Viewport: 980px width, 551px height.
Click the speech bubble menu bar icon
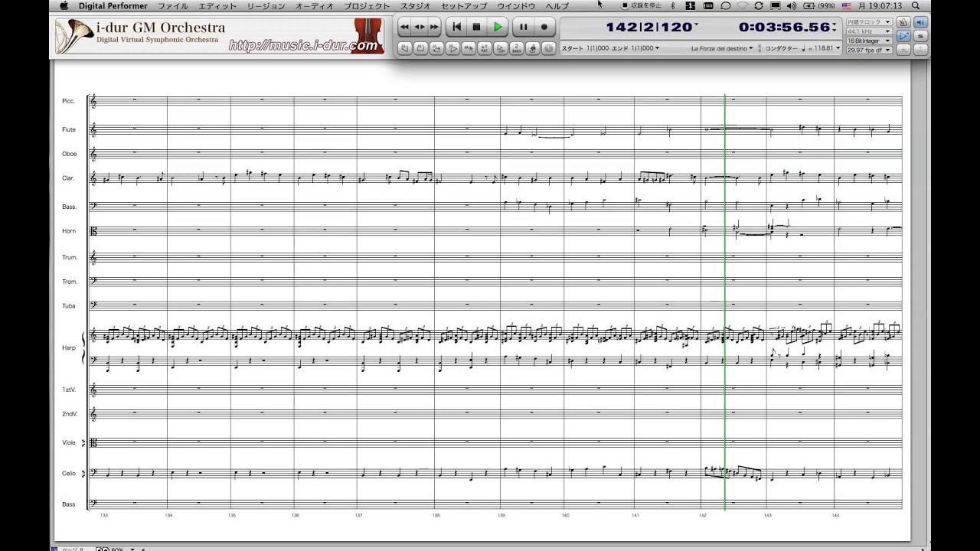pyautogui.click(x=726, y=6)
